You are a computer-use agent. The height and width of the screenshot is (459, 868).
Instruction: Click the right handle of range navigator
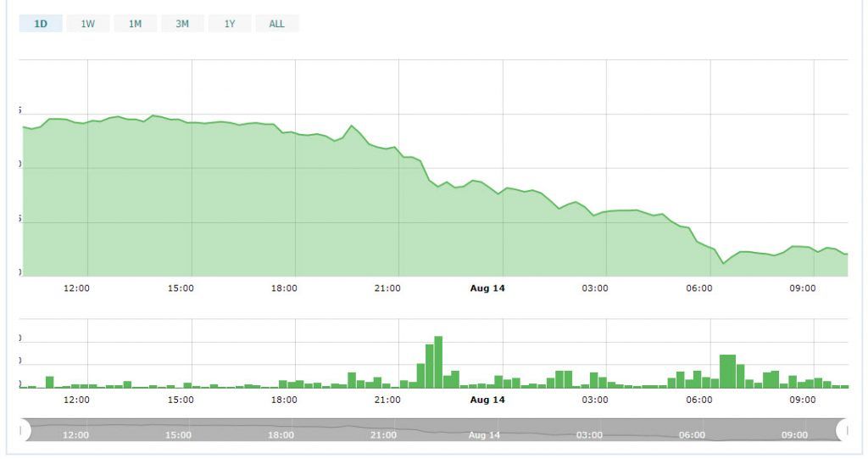pyautogui.click(x=844, y=430)
